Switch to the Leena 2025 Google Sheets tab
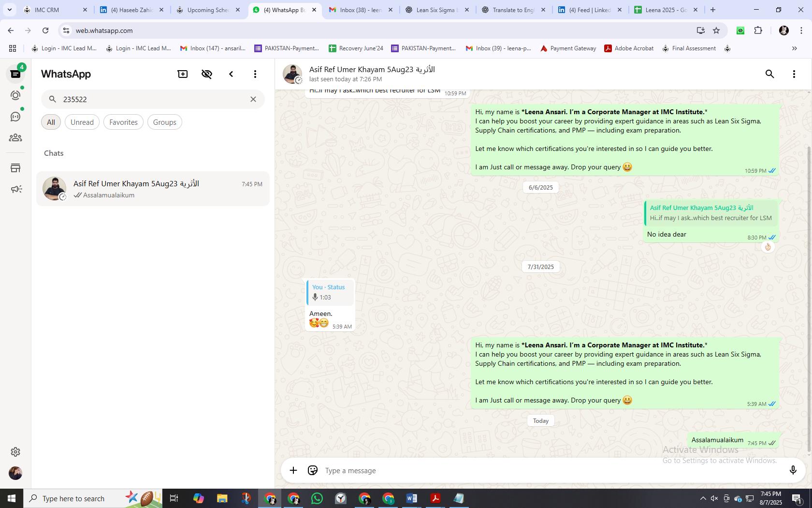 [x=666, y=10]
